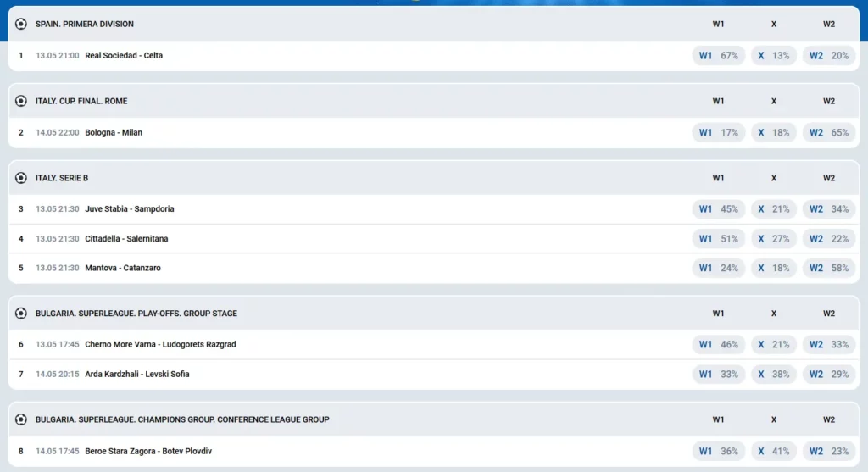Screen dimensions: 868x472
Task: Pick W1 67% for Real Sociedad - Celta
Action: pos(719,55)
